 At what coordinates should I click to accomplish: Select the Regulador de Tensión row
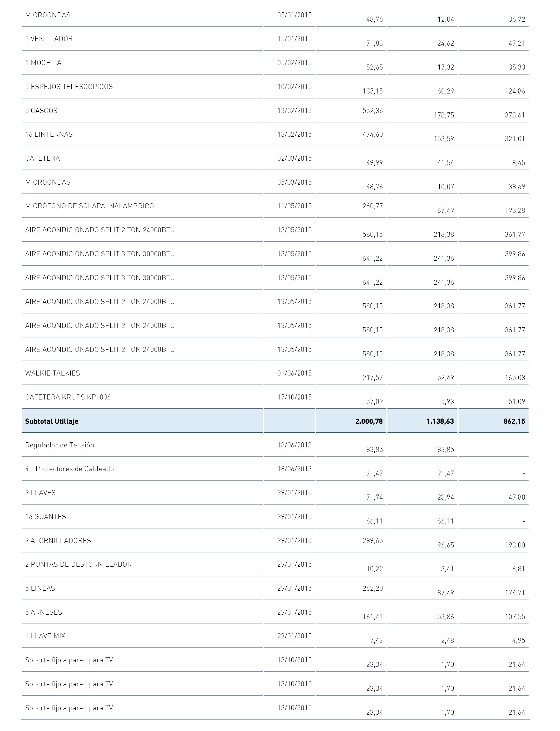coord(275,445)
